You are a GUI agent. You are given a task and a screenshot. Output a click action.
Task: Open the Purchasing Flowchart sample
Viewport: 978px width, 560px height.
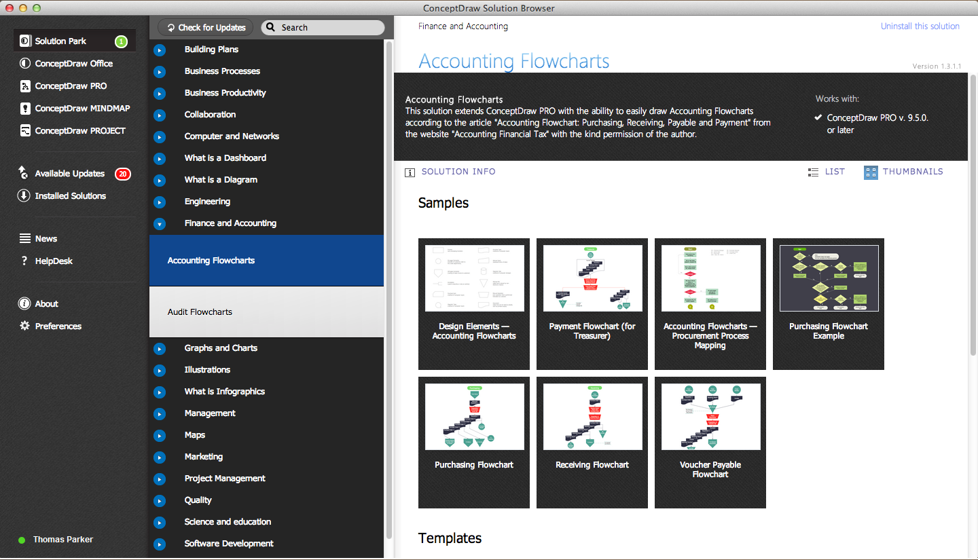pyautogui.click(x=474, y=443)
